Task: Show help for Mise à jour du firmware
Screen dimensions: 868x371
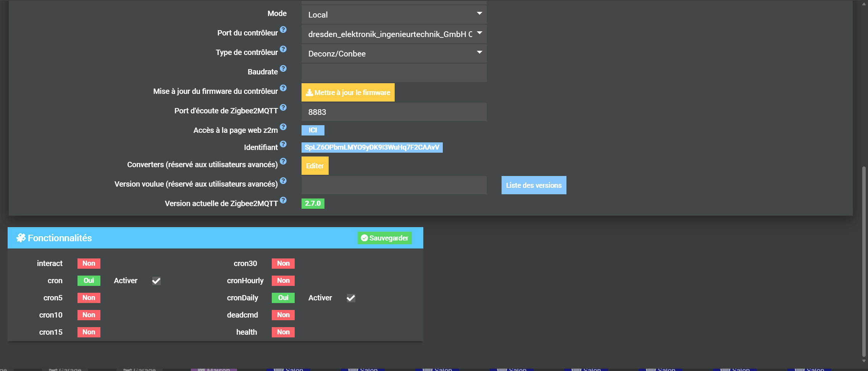Action: tap(283, 88)
